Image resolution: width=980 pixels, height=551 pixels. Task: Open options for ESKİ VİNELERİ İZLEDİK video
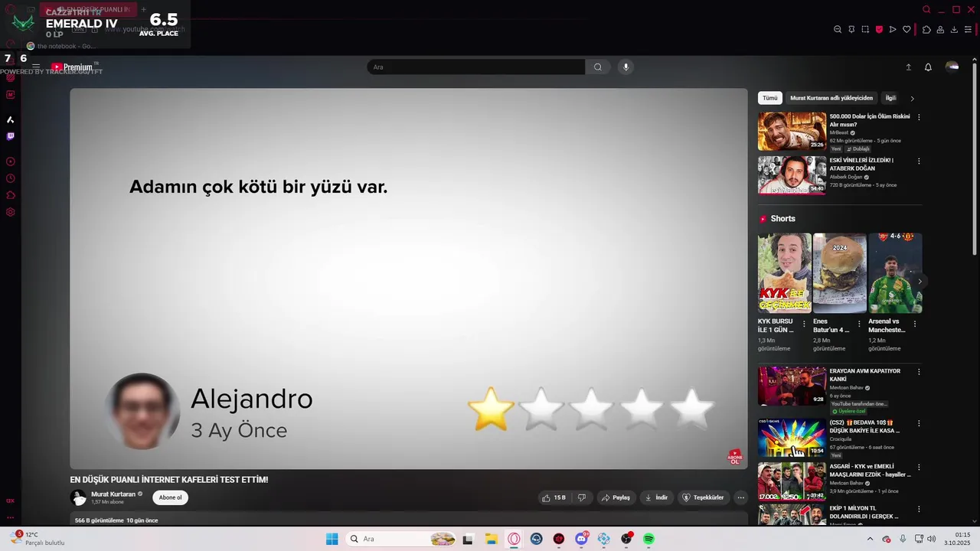click(x=919, y=161)
